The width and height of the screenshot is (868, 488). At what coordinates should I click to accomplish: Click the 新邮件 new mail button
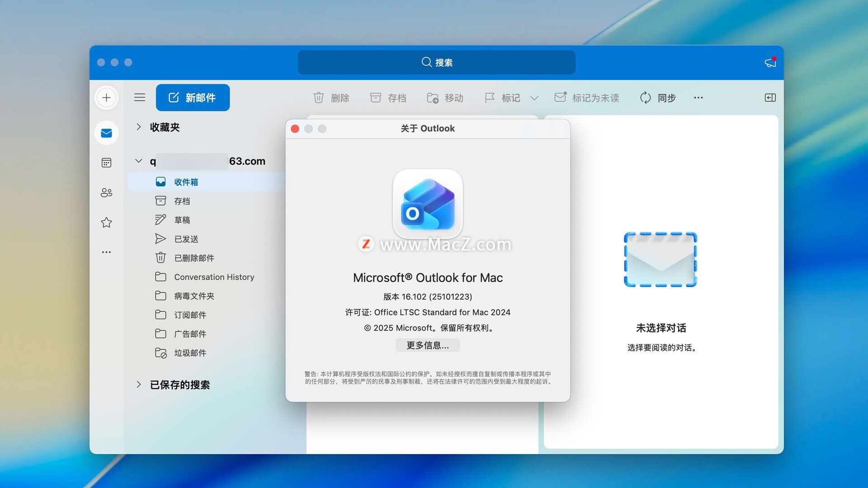point(193,98)
